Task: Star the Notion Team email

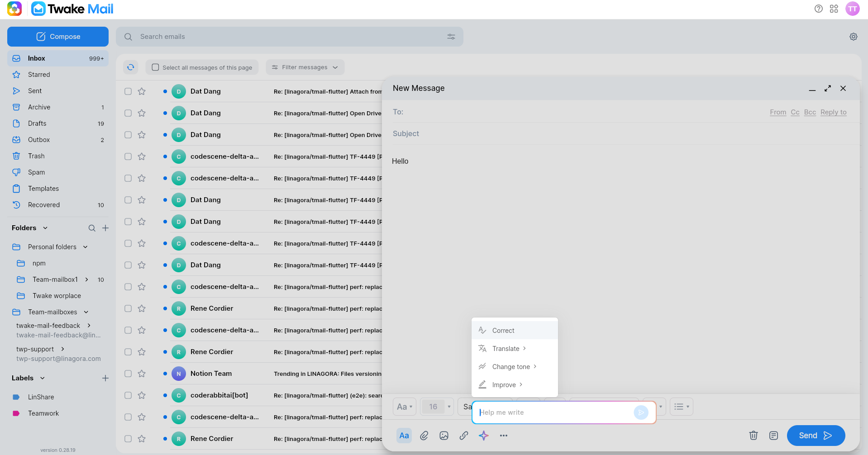Action: point(142,374)
